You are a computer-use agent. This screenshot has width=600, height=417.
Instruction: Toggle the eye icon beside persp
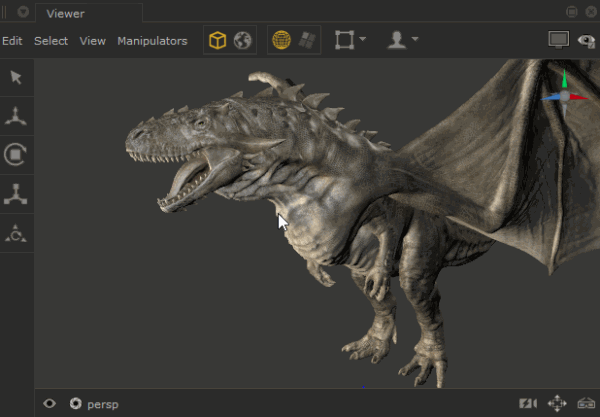(x=50, y=404)
